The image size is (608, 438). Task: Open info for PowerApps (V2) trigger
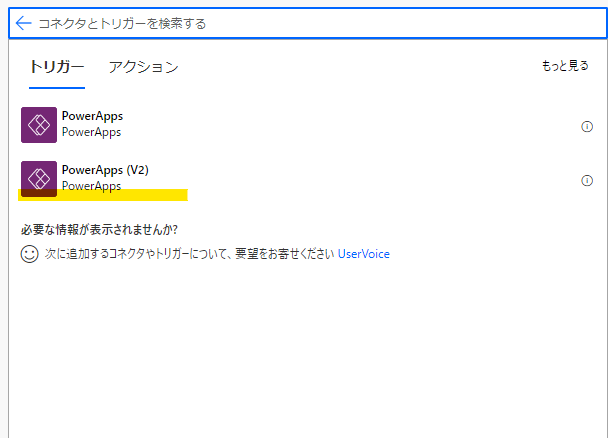click(x=587, y=180)
